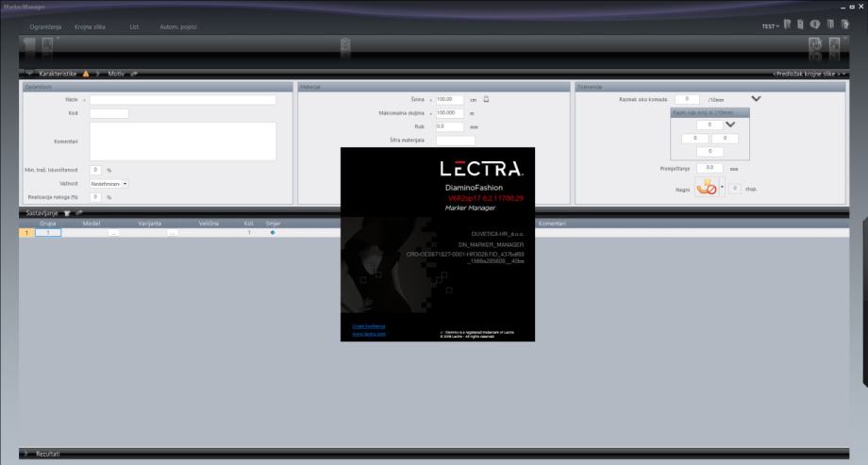Click the Varijanta browse button in row 1
Image resolution: width=868 pixels, height=465 pixels.
pyautogui.click(x=173, y=233)
